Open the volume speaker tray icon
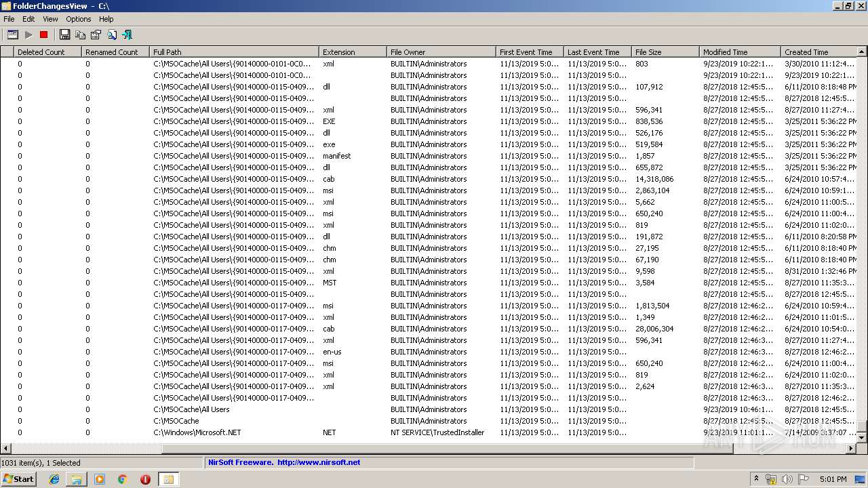Image resolution: width=868 pixels, height=488 pixels. click(787, 479)
